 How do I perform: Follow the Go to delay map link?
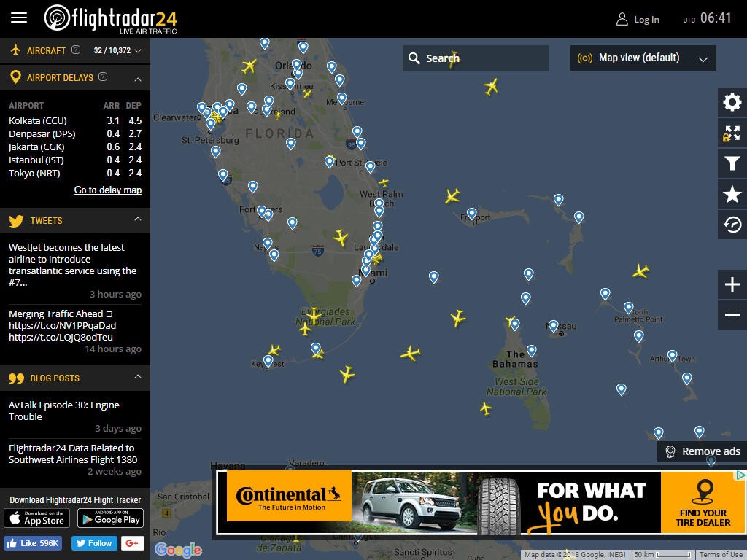[108, 190]
